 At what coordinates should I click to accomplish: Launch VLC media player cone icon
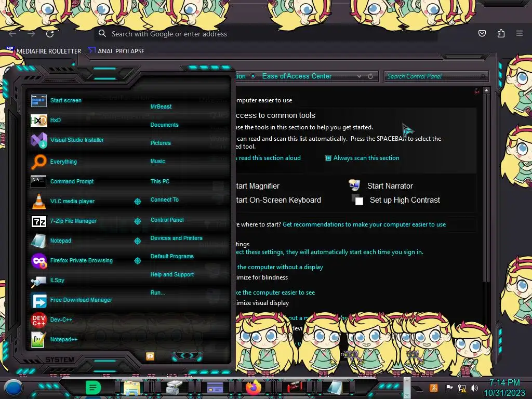coord(38,201)
